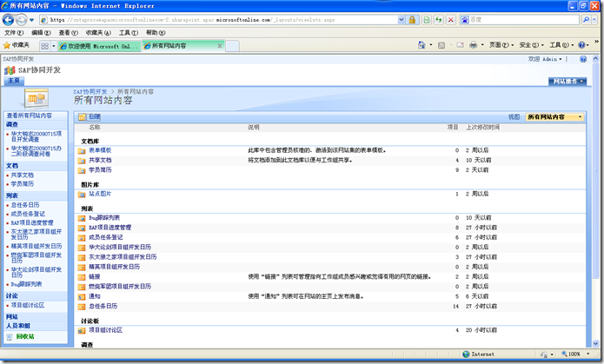The width and height of the screenshot is (604, 364).
Task: Open the print options dropdown arrow
Action: tap(482, 45)
